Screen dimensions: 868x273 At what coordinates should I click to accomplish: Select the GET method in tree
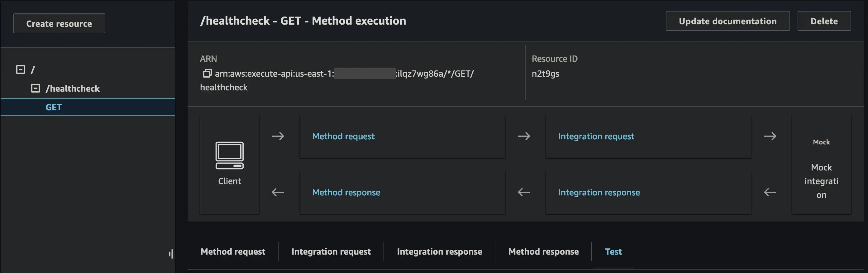54,107
